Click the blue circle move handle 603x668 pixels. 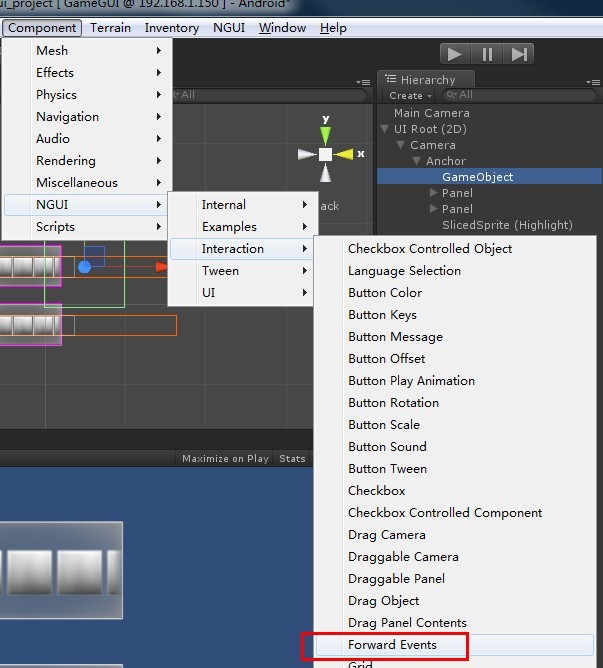click(x=85, y=266)
